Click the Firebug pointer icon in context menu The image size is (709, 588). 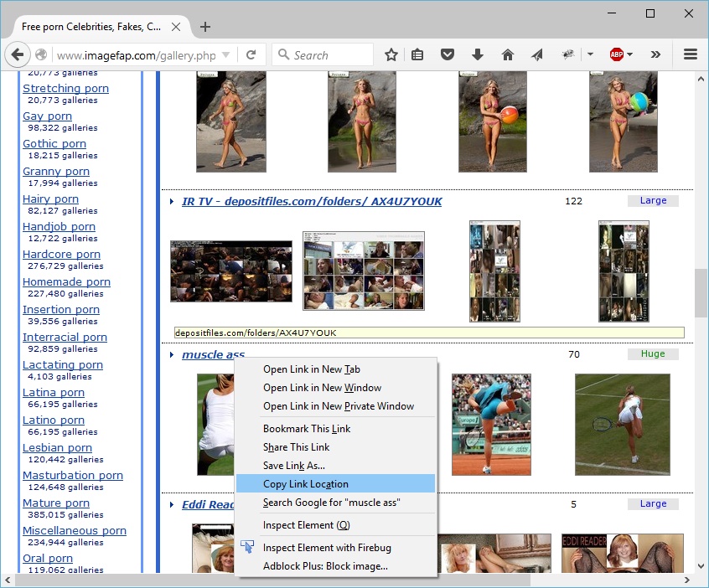tap(247, 547)
